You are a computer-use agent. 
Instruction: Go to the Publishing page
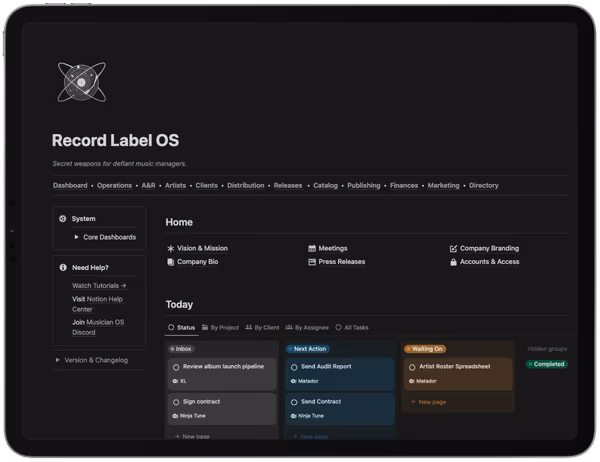click(364, 186)
